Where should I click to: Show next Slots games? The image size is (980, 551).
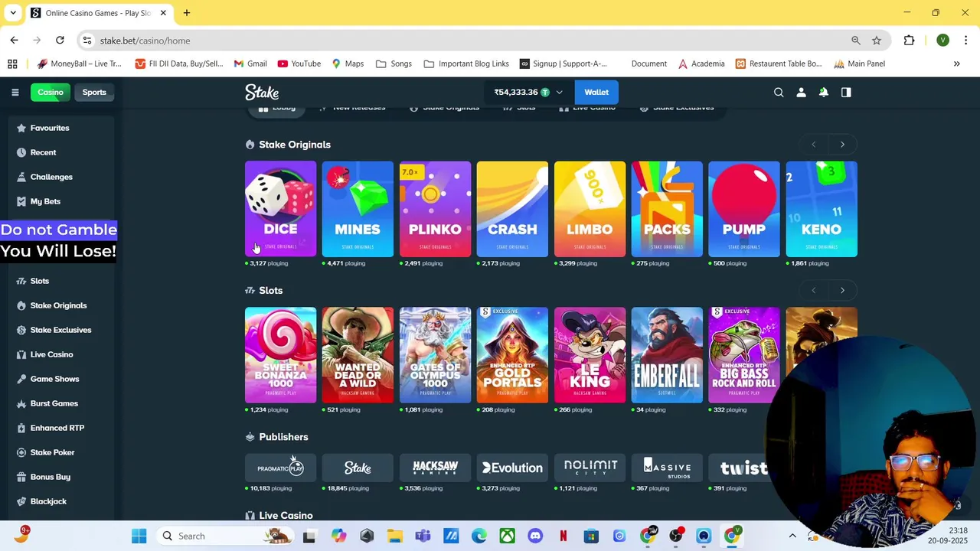pos(842,290)
